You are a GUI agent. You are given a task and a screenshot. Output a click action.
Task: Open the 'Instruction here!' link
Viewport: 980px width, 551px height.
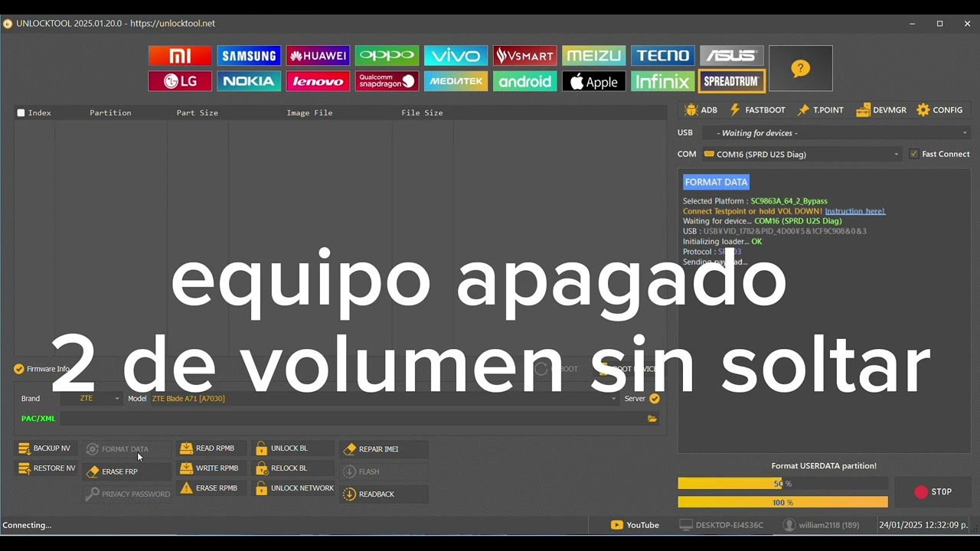pyautogui.click(x=855, y=211)
